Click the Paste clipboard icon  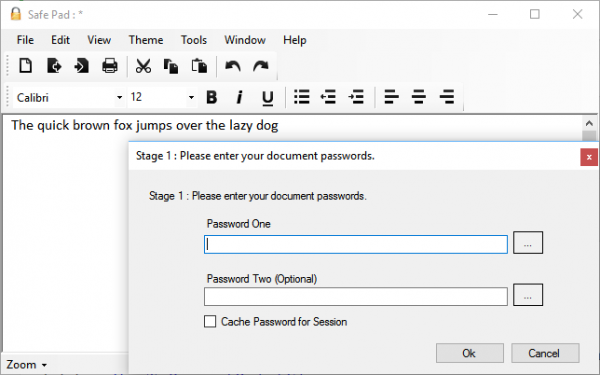coord(199,66)
